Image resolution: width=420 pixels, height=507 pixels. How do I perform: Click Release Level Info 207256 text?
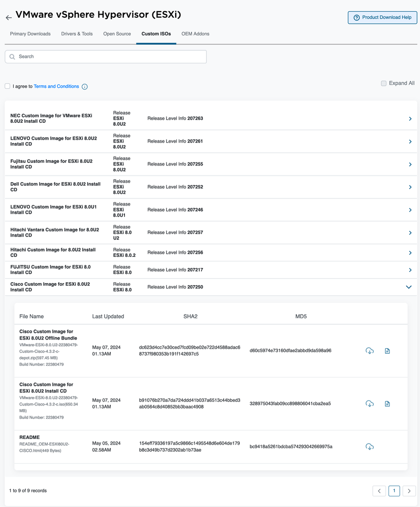click(175, 253)
